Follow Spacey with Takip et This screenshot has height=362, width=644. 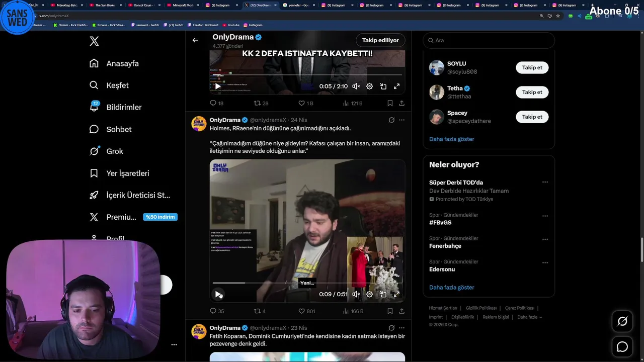coord(532,117)
